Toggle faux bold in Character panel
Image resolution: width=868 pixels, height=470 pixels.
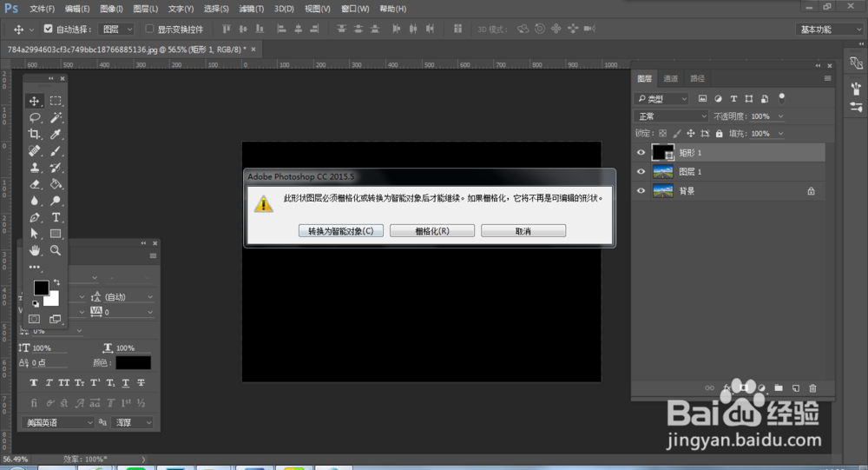[x=34, y=383]
